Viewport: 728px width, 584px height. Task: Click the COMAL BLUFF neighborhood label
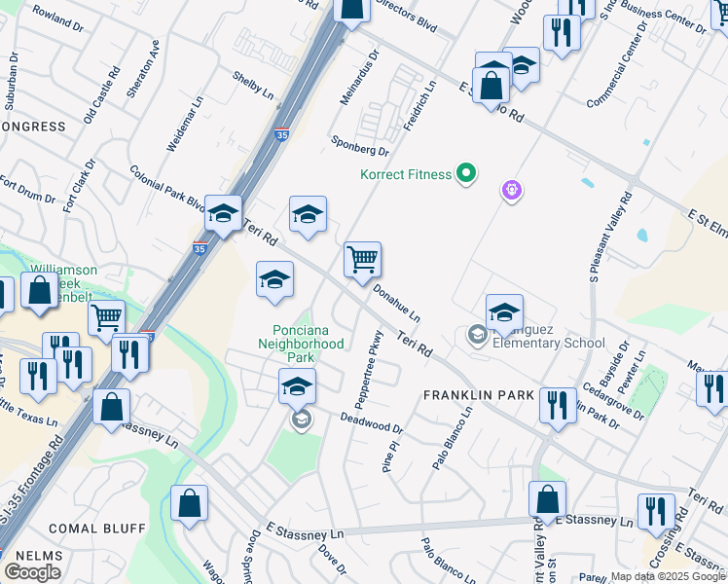click(x=97, y=529)
